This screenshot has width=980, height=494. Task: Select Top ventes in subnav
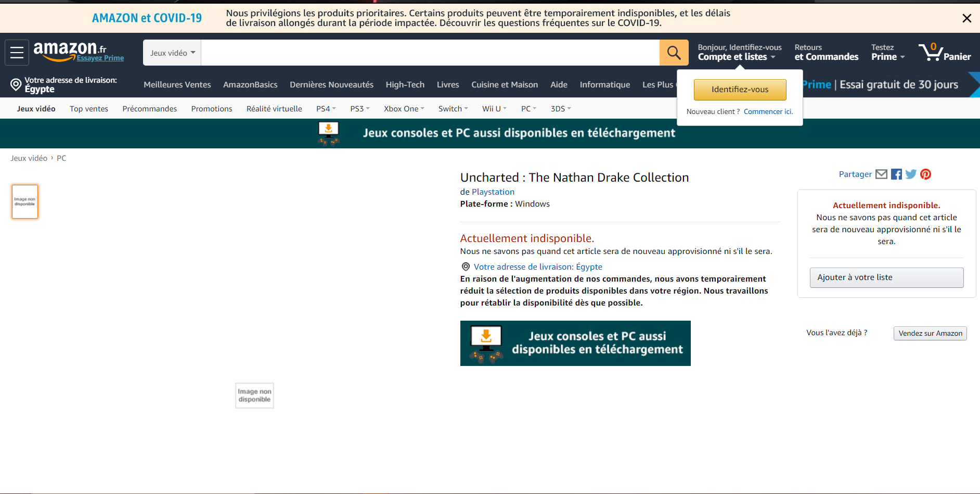pyautogui.click(x=89, y=109)
